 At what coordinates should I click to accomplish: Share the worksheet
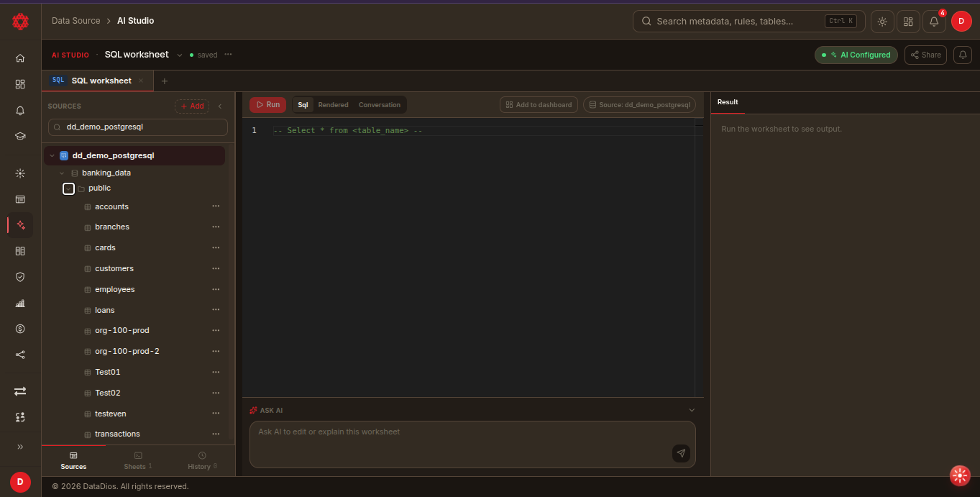925,55
